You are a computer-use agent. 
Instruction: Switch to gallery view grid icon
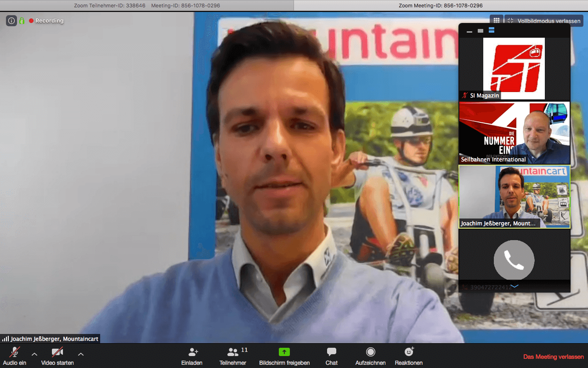point(496,21)
